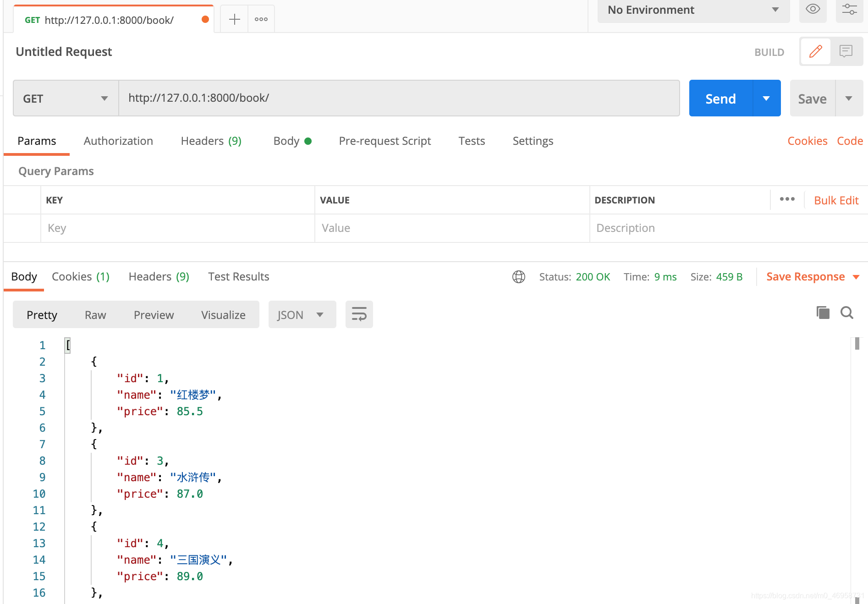Click the network globe icon
This screenshot has width=868, height=604.
pos(518,277)
